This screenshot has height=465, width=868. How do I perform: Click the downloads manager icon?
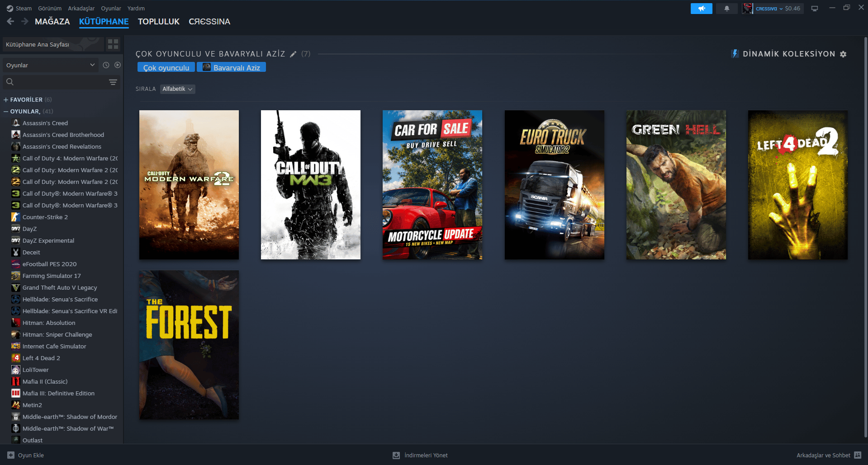tap(396, 455)
